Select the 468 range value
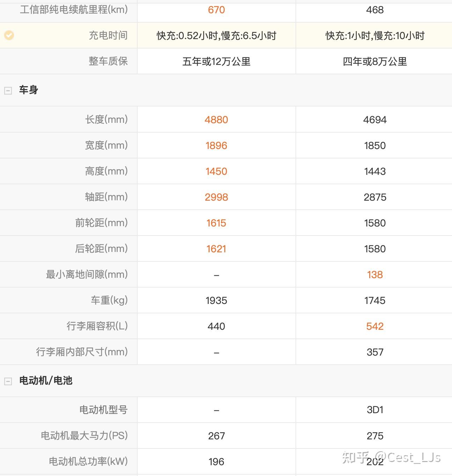The width and height of the screenshot is (452, 476). pos(375,10)
